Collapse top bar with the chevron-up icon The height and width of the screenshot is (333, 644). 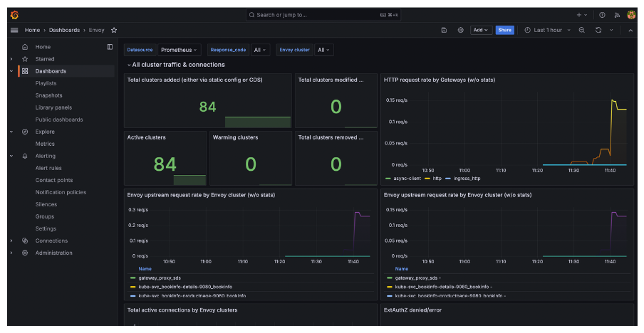[630, 30]
